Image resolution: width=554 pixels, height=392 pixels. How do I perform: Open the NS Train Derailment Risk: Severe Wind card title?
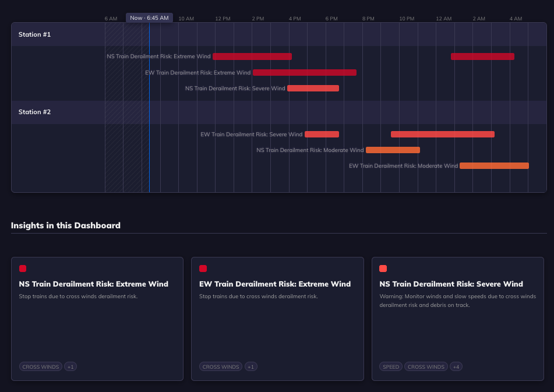(451, 284)
